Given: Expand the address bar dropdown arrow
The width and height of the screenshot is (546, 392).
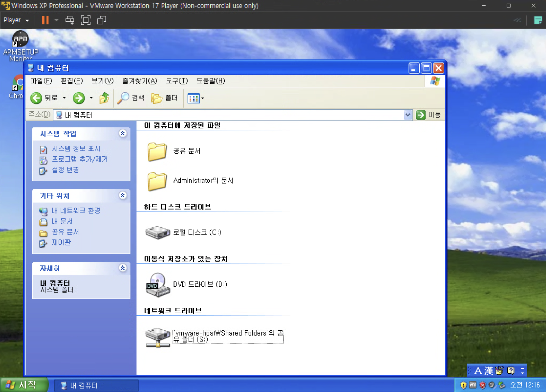Looking at the screenshot, I should 408,115.
